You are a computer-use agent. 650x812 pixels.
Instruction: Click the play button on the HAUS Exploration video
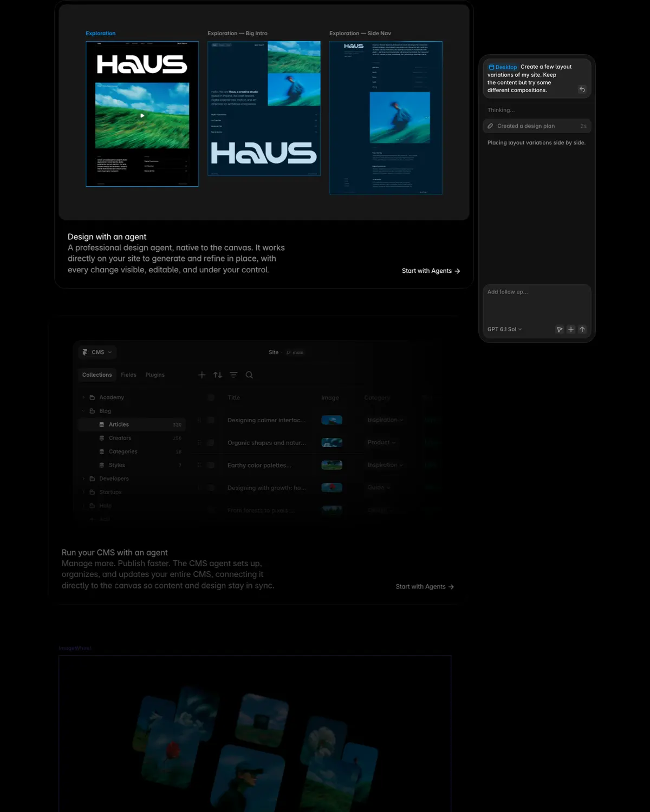coord(142,115)
